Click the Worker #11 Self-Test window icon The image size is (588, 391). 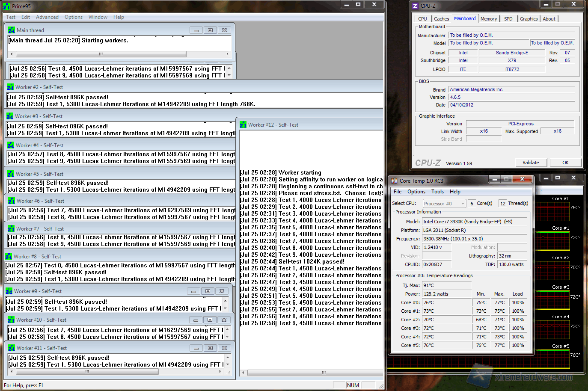pos(12,348)
